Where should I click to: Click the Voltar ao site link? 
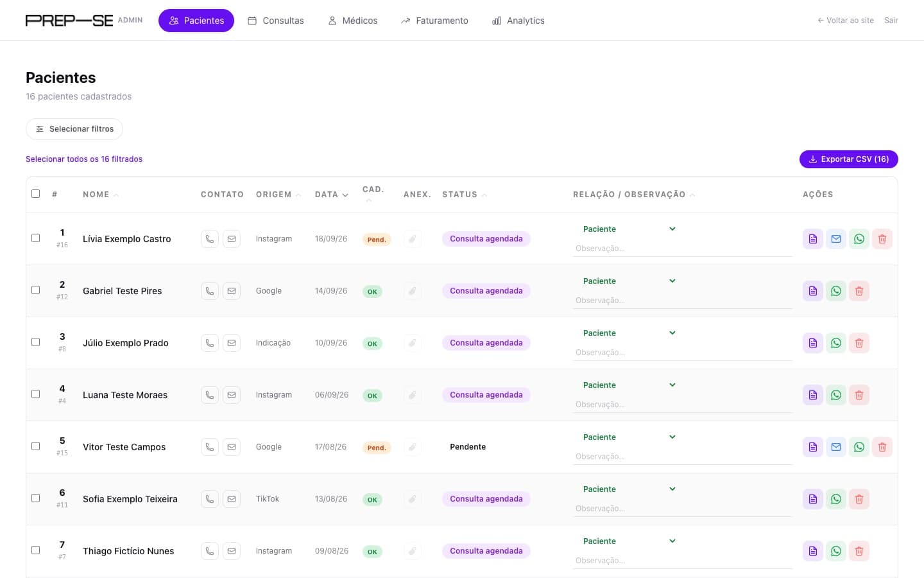click(x=846, y=21)
